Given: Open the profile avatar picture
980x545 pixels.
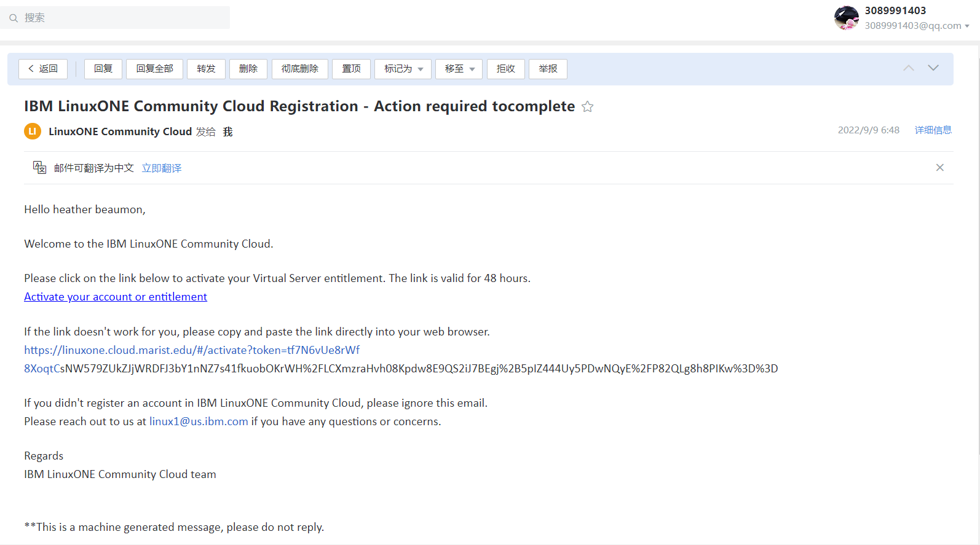Looking at the screenshot, I should [847, 18].
